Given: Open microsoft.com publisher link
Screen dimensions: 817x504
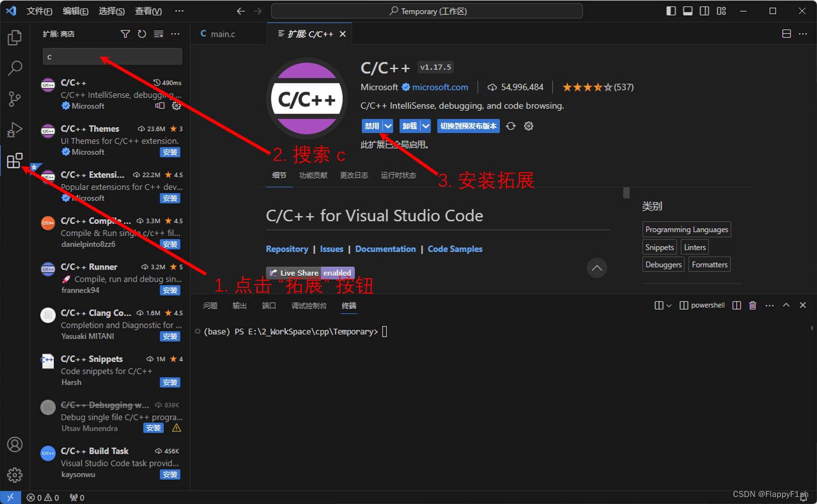Looking at the screenshot, I should tap(440, 87).
